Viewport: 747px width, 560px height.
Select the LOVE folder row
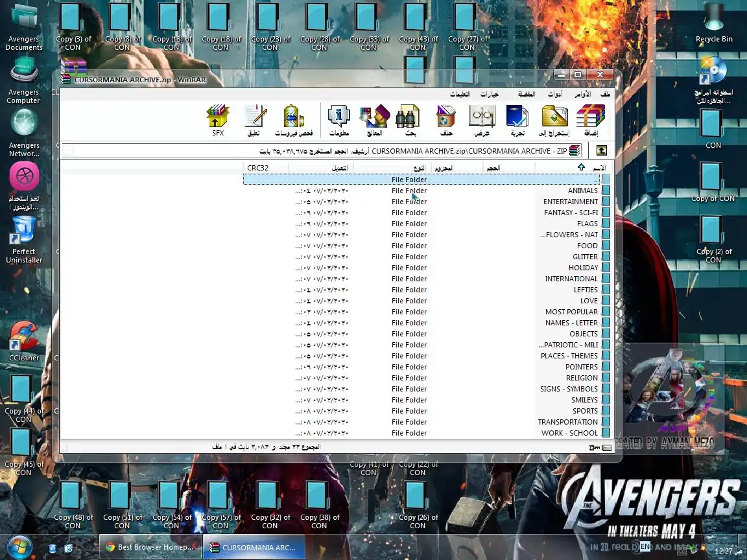[x=427, y=301]
